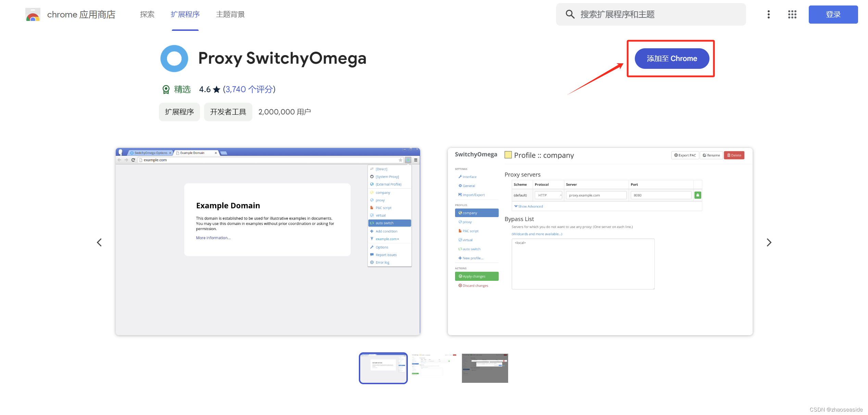Show the previous screenshot with left arrow

tap(99, 242)
